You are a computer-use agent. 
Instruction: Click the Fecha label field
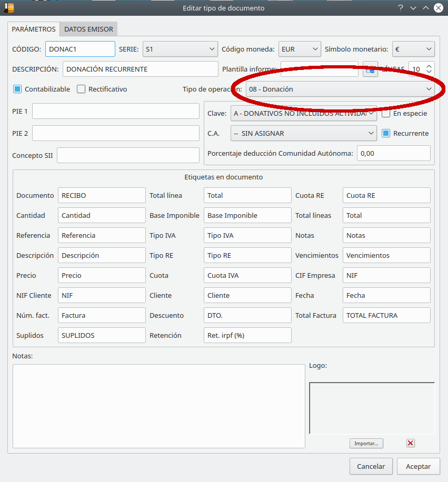(x=386, y=295)
